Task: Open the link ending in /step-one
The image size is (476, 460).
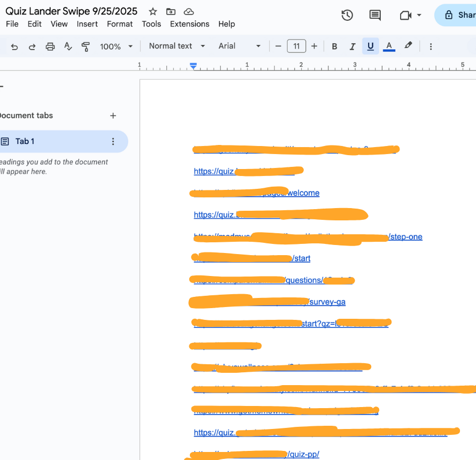Action: (x=308, y=237)
